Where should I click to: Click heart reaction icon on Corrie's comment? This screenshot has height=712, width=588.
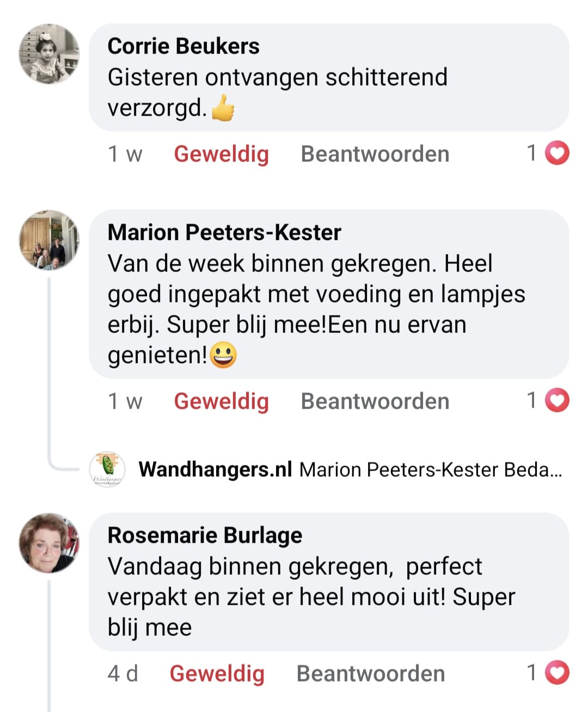point(557,153)
